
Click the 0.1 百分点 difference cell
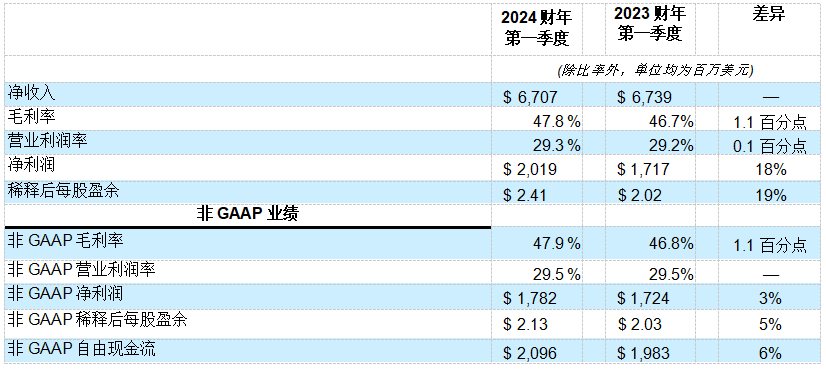point(770,146)
